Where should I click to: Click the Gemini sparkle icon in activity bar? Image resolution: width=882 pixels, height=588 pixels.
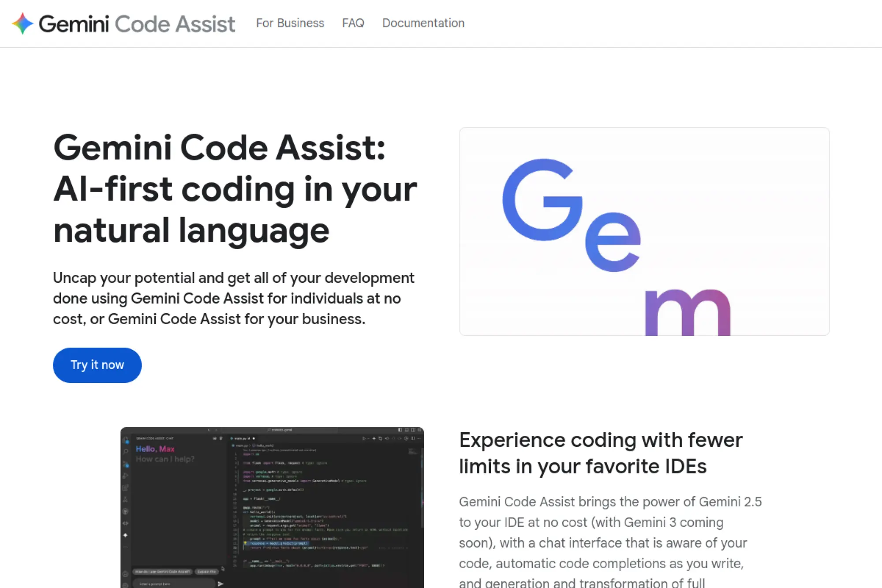[126, 536]
